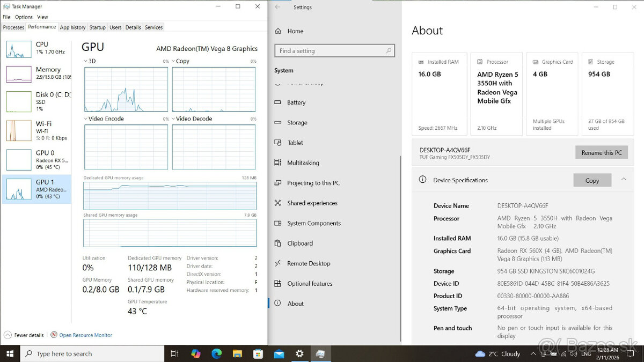The width and height of the screenshot is (644, 362).
Task: Open Clipboard settings in the sidebar
Action: tap(299, 243)
